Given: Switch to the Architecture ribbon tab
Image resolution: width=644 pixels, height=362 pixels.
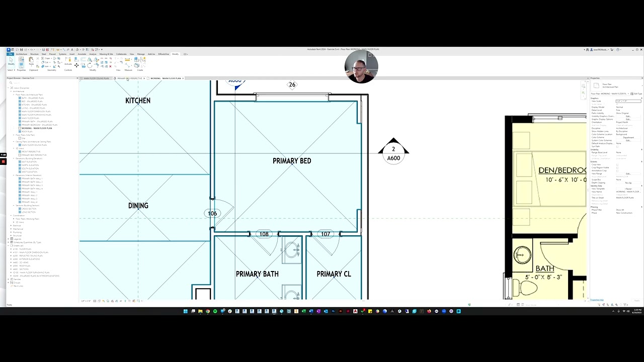Looking at the screenshot, I should pyautogui.click(x=22, y=54).
